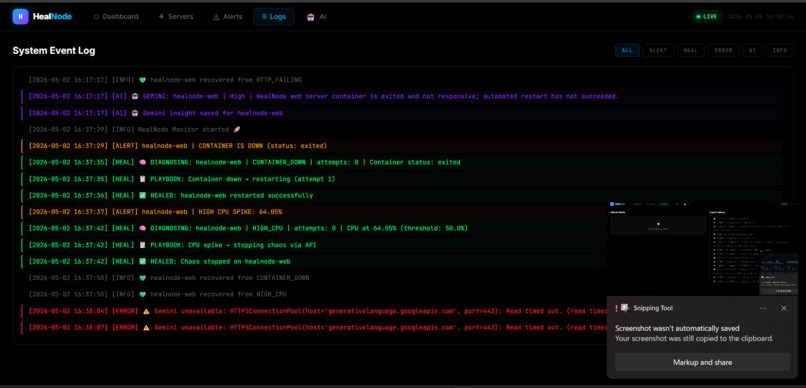The height and width of the screenshot is (388, 806).
Task: Click heart icon on HIGH_CPU recovered line
Action: (x=142, y=294)
